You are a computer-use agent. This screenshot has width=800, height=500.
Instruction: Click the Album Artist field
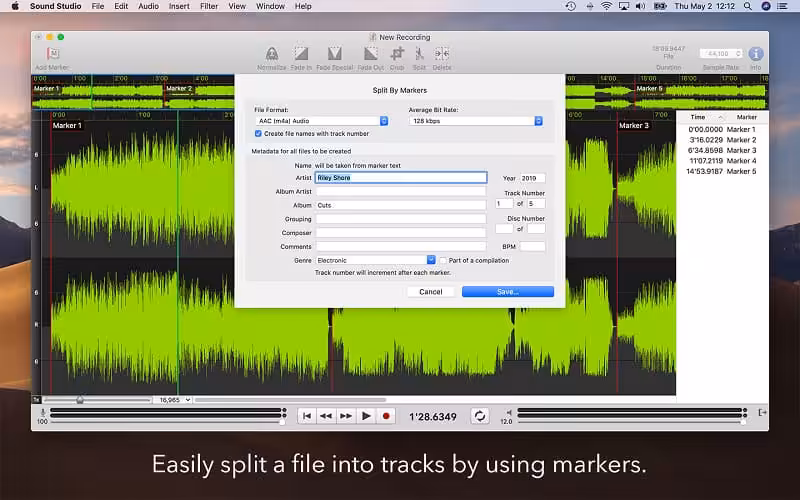point(401,191)
